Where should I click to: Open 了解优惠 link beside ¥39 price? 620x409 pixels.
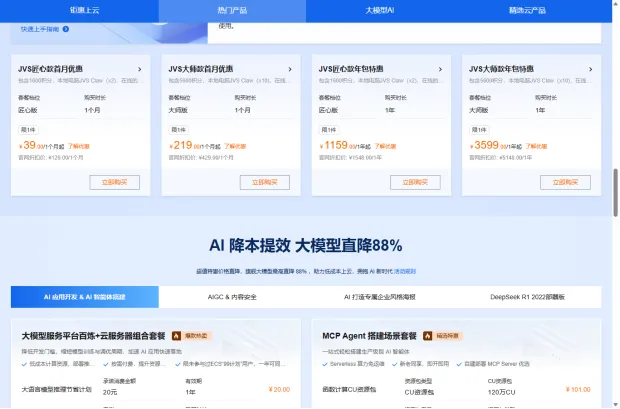tap(79, 146)
